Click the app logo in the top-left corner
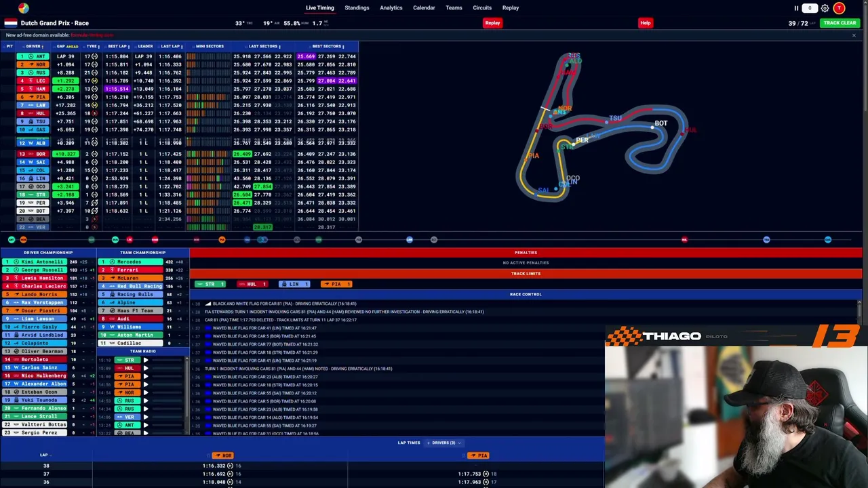Image resolution: width=868 pixels, height=488 pixels. tap(24, 8)
